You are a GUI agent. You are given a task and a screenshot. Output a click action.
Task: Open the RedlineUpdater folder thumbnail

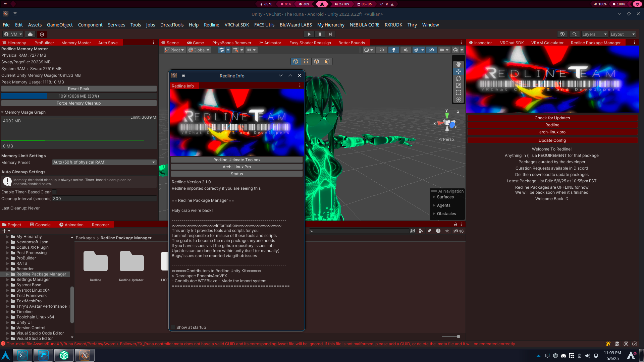(131, 261)
